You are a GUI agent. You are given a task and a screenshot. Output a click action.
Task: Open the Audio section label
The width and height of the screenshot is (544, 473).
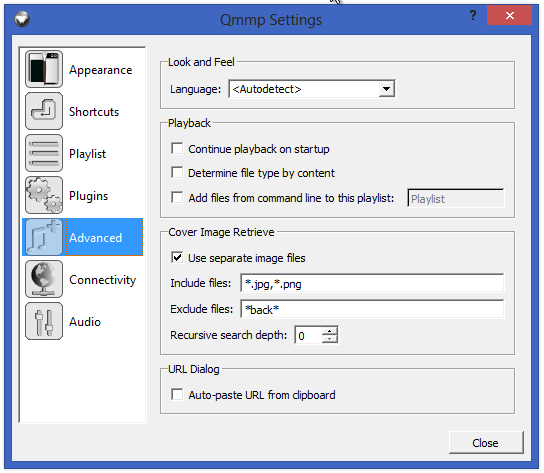click(85, 322)
